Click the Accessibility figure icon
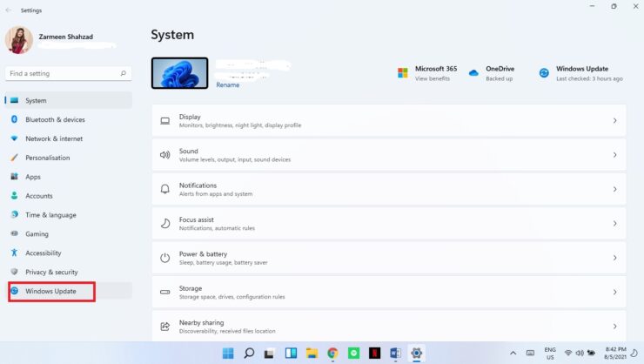 pyautogui.click(x=15, y=253)
